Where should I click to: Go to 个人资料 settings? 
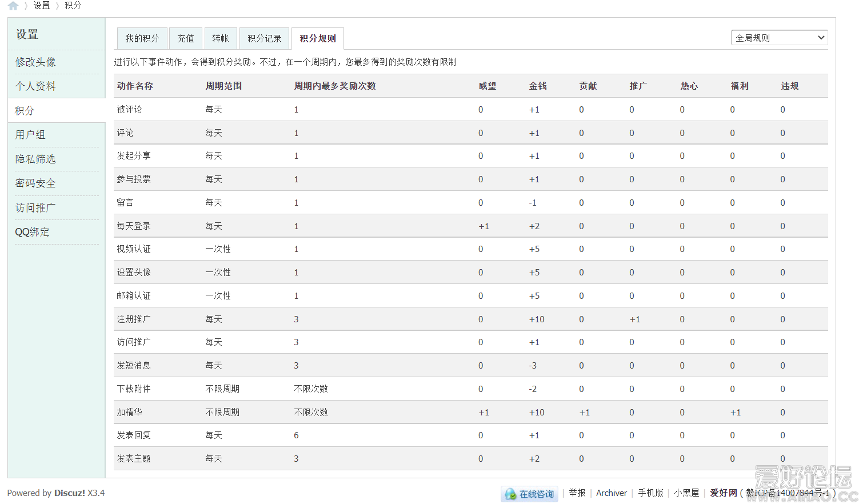(x=35, y=86)
